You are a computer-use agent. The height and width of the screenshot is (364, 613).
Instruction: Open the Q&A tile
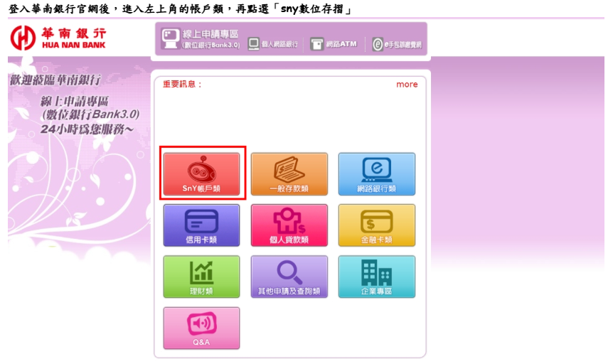[201, 328]
